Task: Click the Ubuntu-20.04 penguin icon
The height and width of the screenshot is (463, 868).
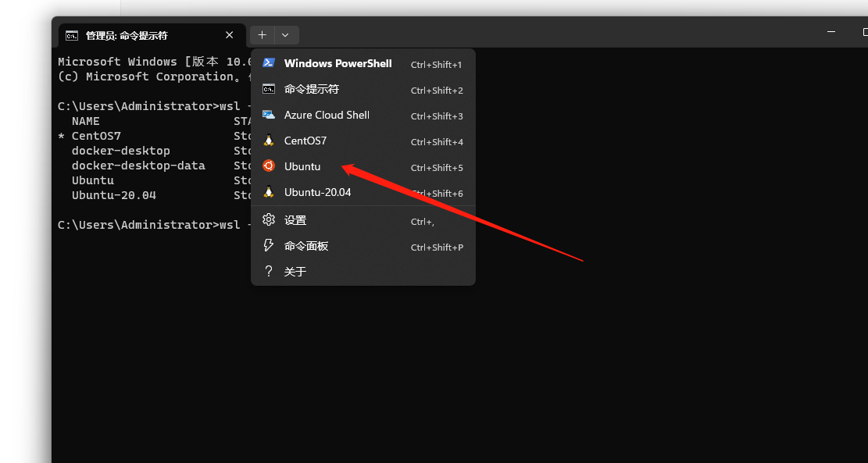Action: pos(268,192)
